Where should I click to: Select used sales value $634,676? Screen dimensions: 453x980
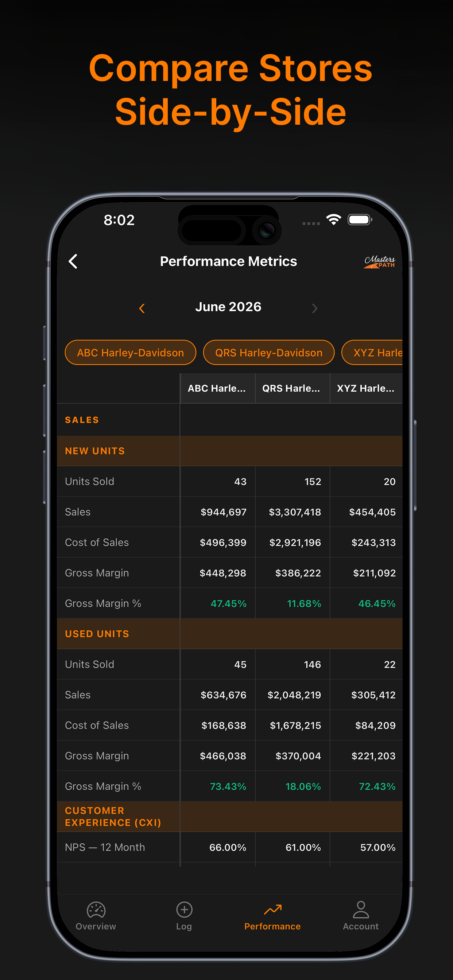224,695
